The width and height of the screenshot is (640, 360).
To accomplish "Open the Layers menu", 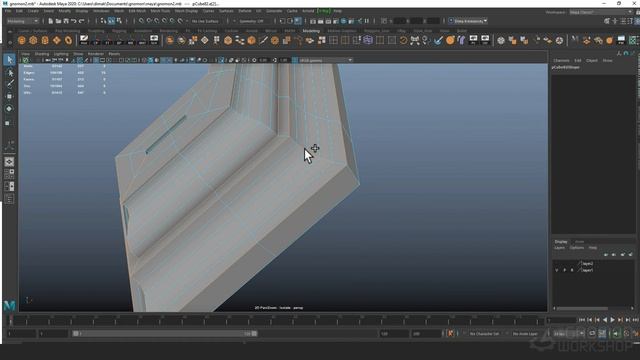I will [x=559, y=248].
